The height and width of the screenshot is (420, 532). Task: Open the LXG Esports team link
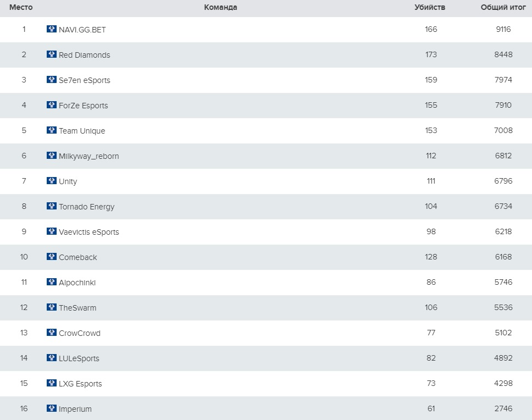pyautogui.click(x=80, y=384)
